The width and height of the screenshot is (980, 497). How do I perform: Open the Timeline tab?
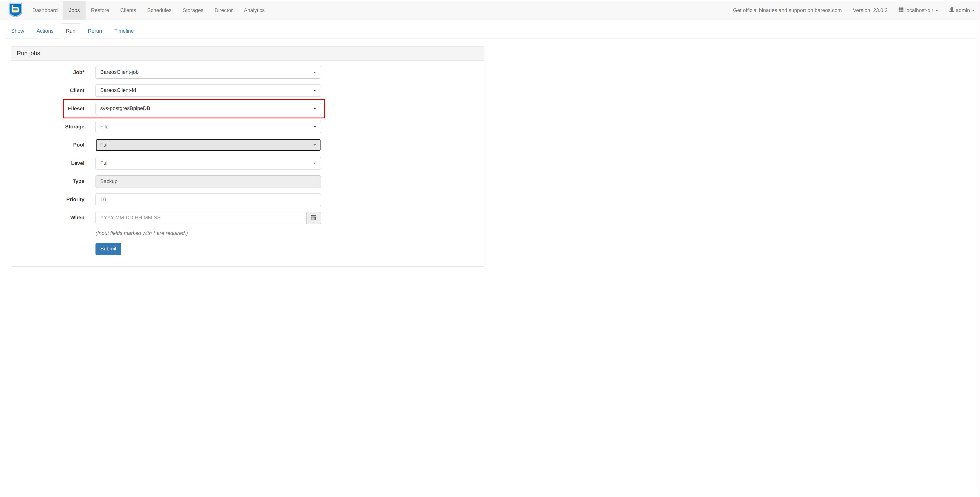(124, 31)
